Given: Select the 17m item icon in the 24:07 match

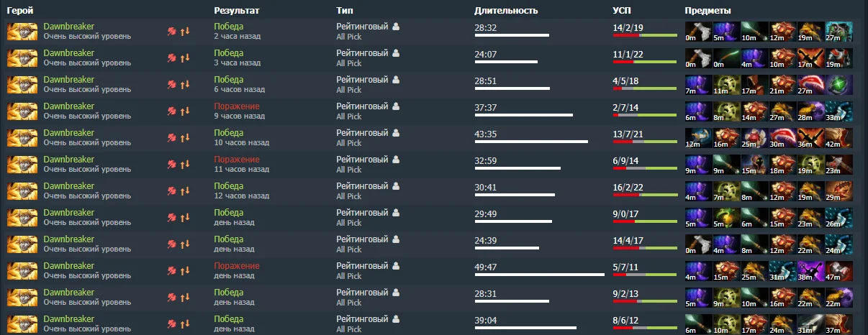Looking at the screenshot, I should pyautogui.click(x=811, y=58).
